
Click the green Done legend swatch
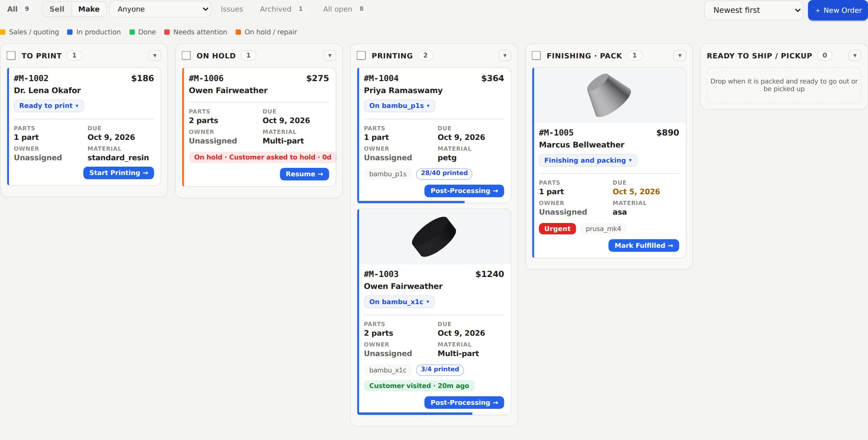pyautogui.click(x=132, y=32)
